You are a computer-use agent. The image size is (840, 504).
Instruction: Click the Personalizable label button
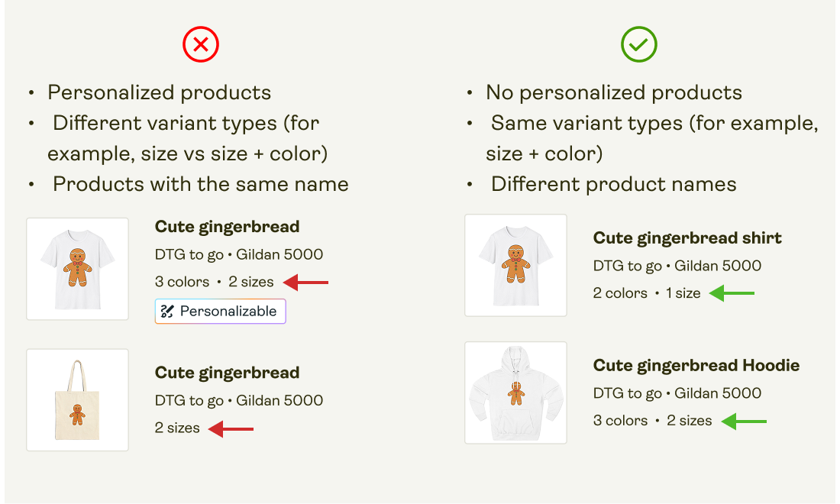click(x=220, y=311)
